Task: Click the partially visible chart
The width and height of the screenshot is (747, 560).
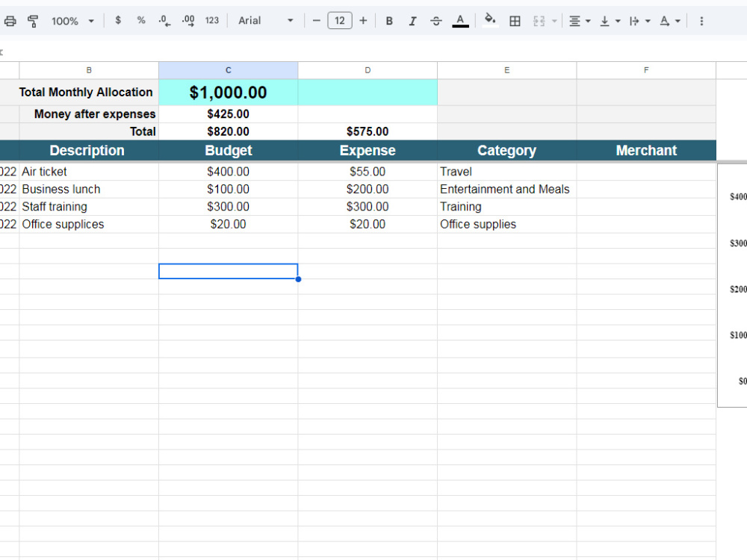Action: (x=733, y=286)
